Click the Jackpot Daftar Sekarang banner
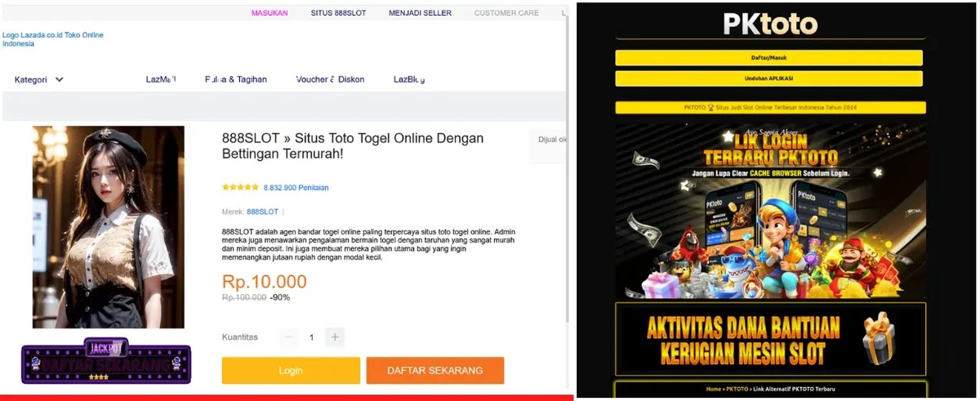This screenshot has height=401, width=980. click(x=106, y=361)
